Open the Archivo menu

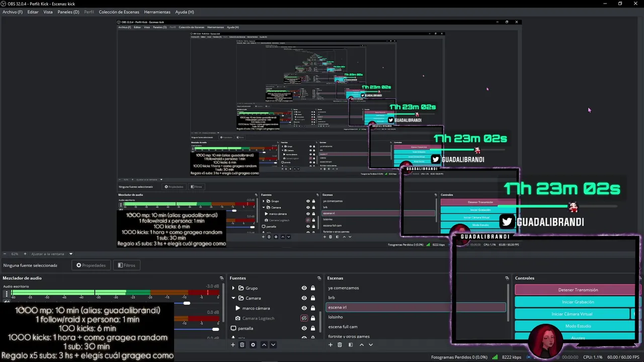(x=13, y=12)
